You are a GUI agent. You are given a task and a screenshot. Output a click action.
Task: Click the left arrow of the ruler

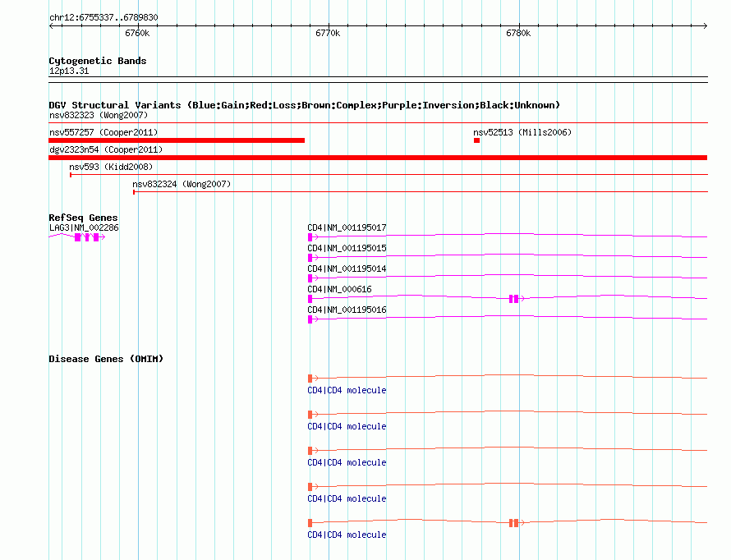click(x=51, y=26)
